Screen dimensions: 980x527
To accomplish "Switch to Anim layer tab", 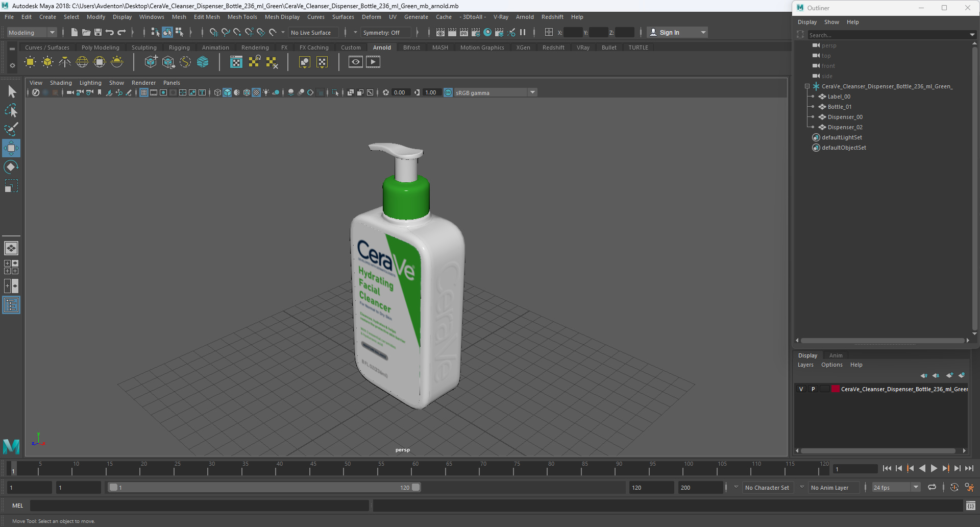I will 836,355.
